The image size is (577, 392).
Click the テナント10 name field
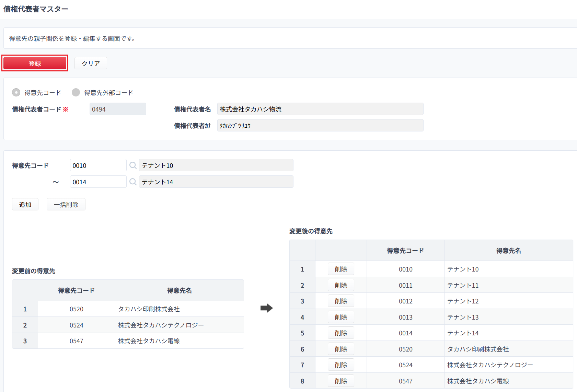click(216, 165)
